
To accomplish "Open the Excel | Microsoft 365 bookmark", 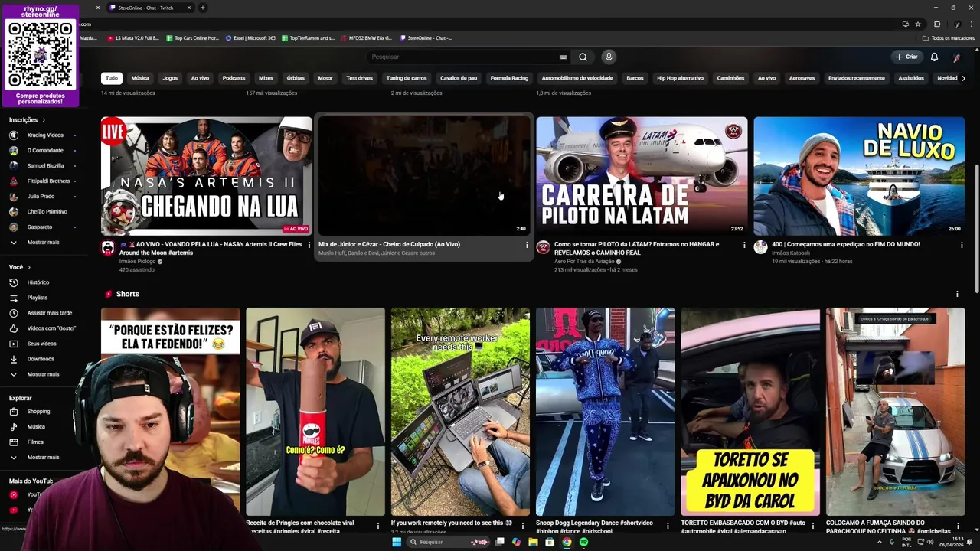I will [250, 38].
